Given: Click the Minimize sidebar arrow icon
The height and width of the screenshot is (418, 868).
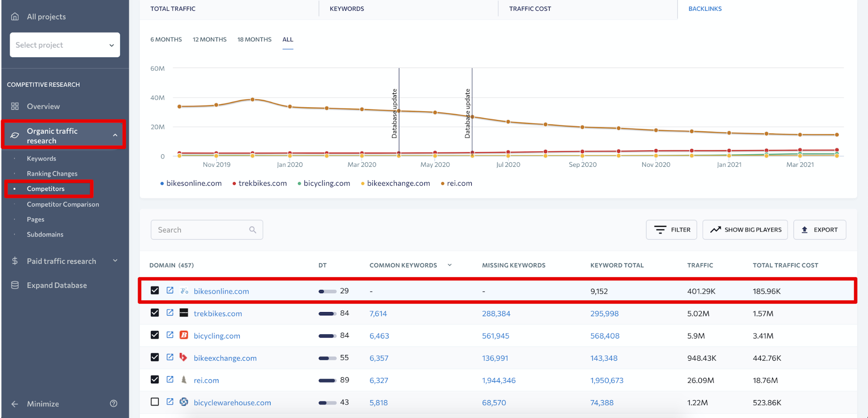Looking at the screenshot, I should (15, 404).
